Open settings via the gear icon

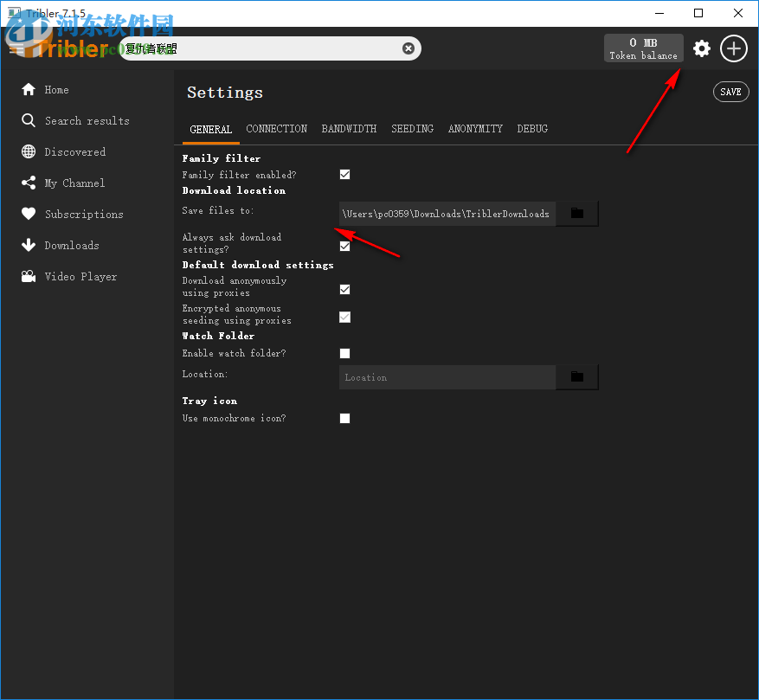pyautogui.click(x=701, y=48)
